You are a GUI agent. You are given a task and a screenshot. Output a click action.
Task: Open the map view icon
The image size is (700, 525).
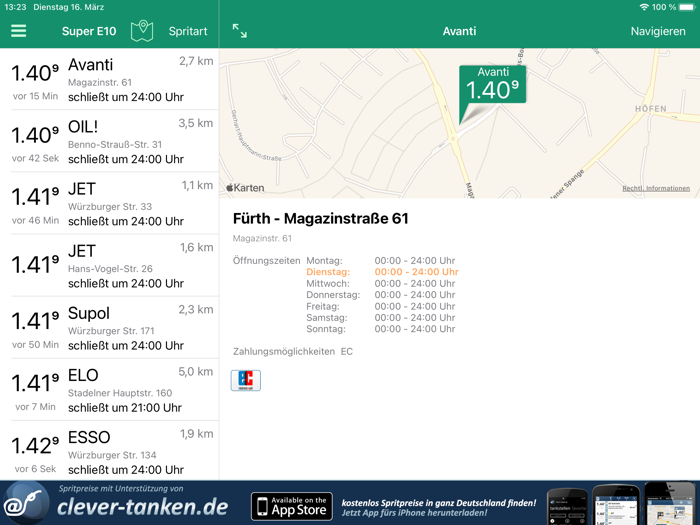tap(142, 31)
